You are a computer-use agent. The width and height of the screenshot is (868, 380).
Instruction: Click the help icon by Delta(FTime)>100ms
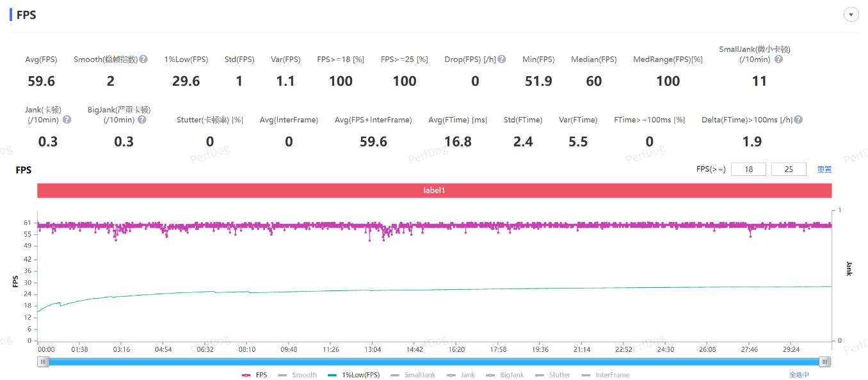click(x=798, y=120)
